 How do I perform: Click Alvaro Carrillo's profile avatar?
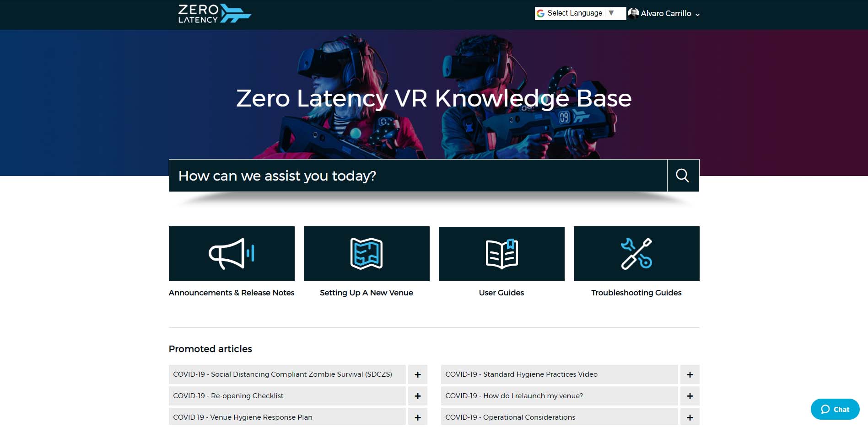coord(633,13)
